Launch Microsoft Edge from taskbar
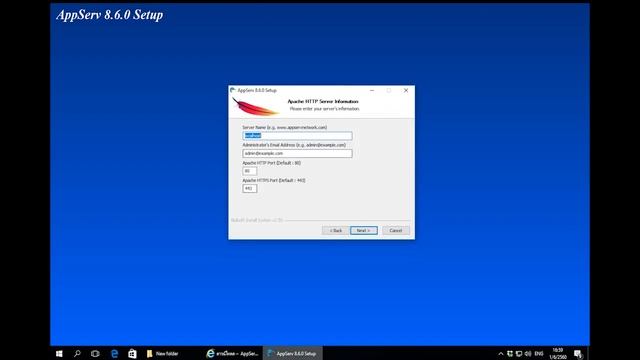 [114, 353]
